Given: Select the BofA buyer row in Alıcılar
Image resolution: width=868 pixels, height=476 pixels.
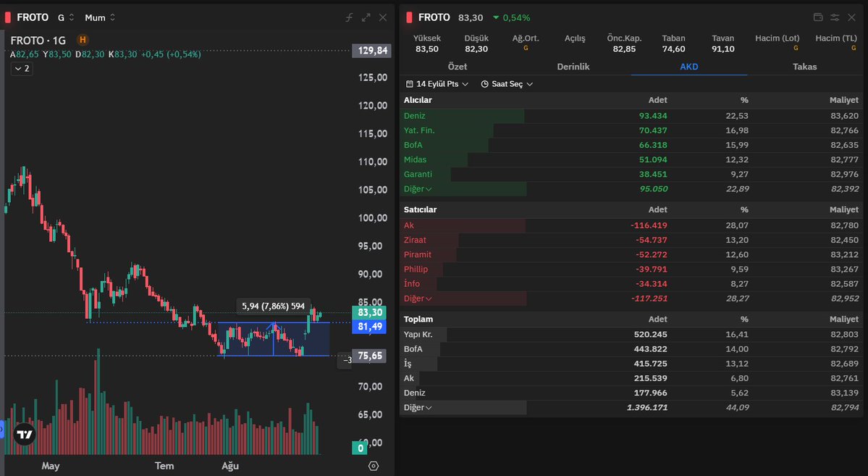Looking at the screenshot, I should pyautogui.click(x=631, y=145).
